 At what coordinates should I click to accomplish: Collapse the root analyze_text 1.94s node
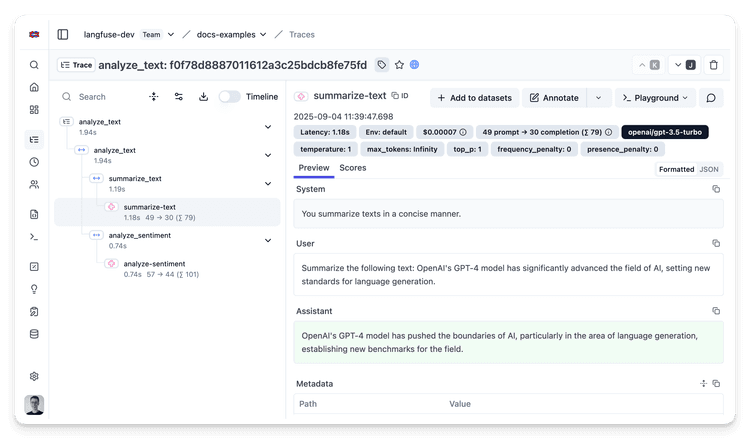pyautogui.click(x=268, y=127)
